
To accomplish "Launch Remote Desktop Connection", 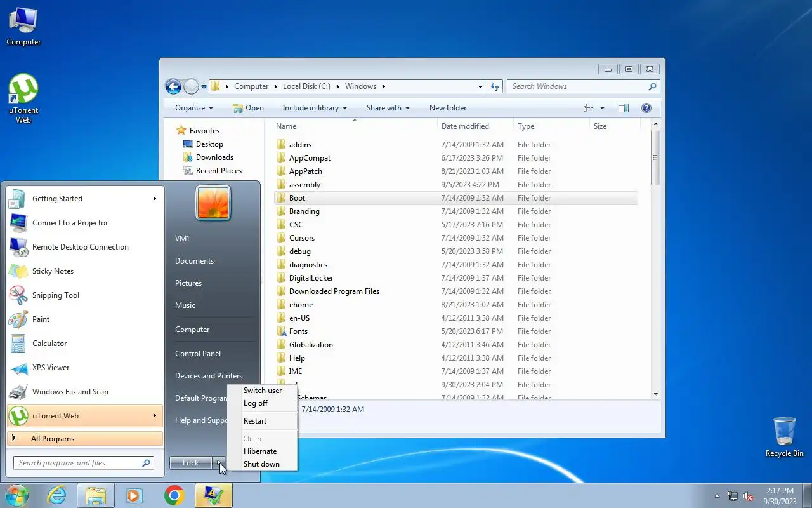I will pos(84,247).
